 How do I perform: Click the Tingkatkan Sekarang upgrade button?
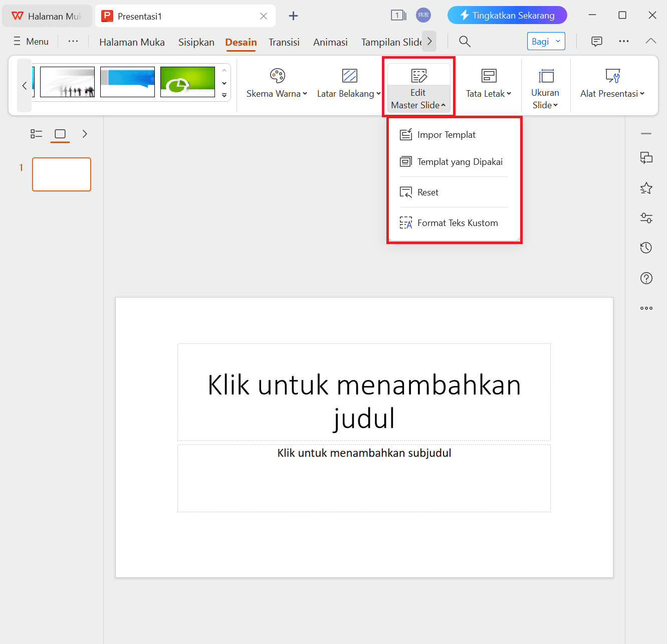[x=507, y=15]
